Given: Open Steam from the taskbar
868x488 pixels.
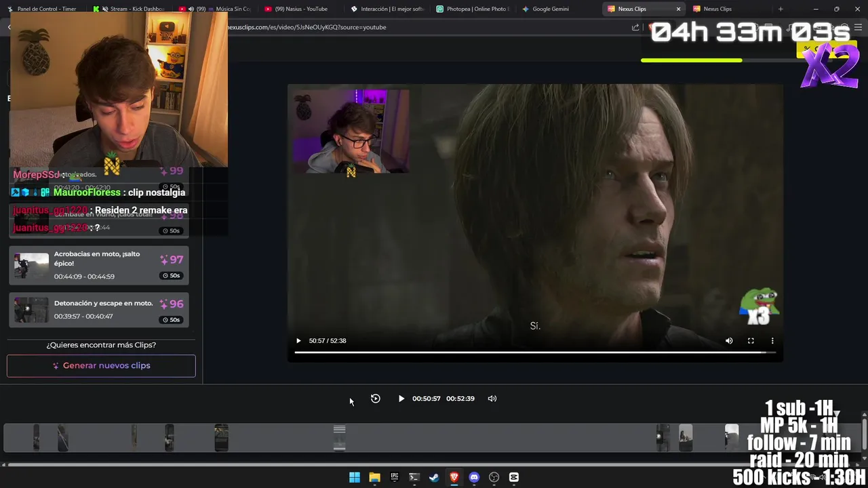Looking at the screenshot, I should click(434, 477).
